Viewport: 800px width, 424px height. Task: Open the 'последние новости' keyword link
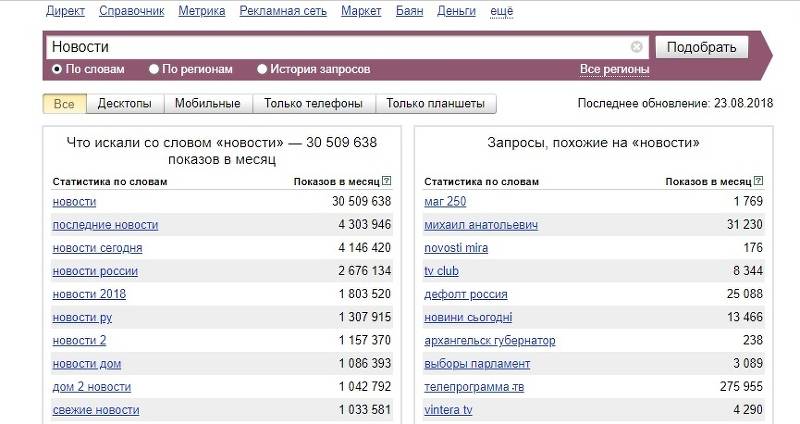(105, 225)
